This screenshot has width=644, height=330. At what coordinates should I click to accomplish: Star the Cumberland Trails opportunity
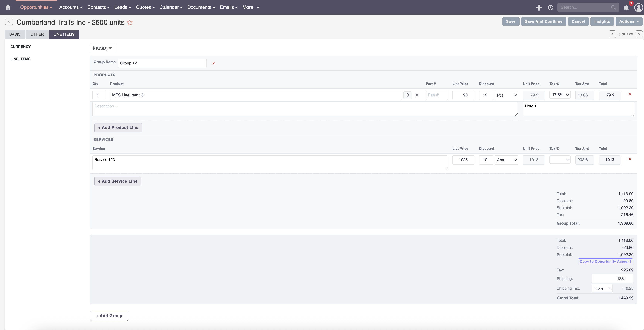[130, 22]
